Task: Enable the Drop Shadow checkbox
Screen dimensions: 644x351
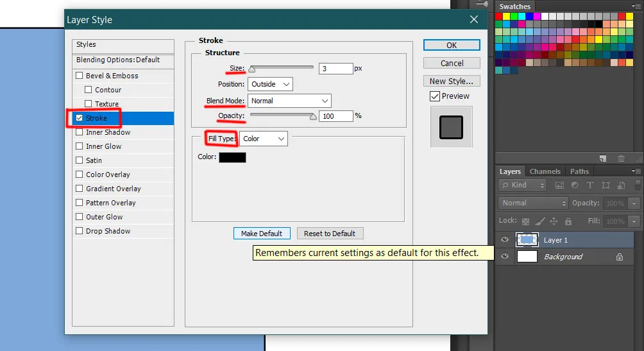Action: click(x=80, y=231)
